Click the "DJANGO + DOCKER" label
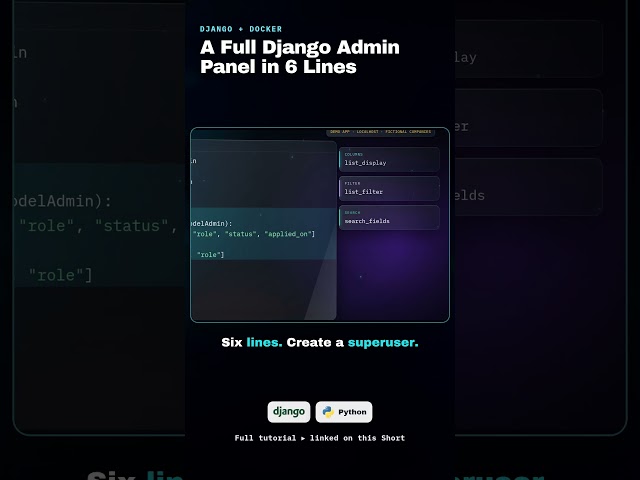640x480 pixels. pos(241,29)
